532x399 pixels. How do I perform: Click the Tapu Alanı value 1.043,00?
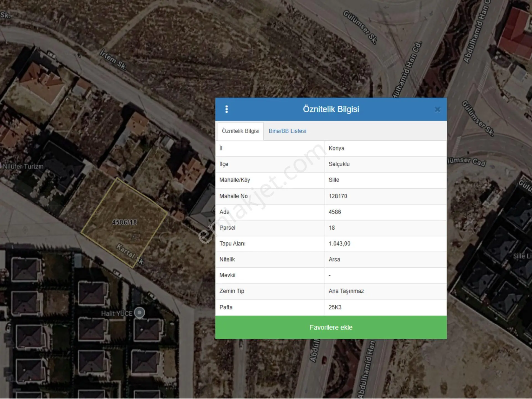pyautogui.click(x=339, y=244)
